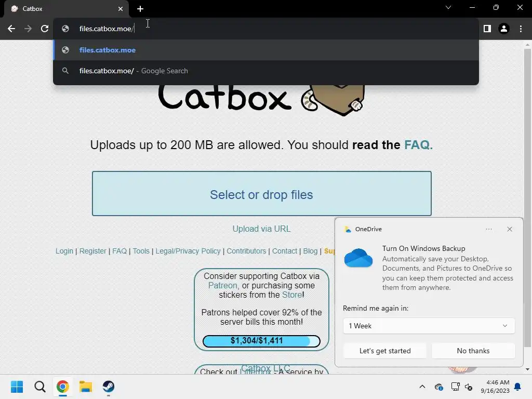This screenshot has height=399, width=532.
Task: Open the Chrome profile icon
Action: click(x=504, y=29)
